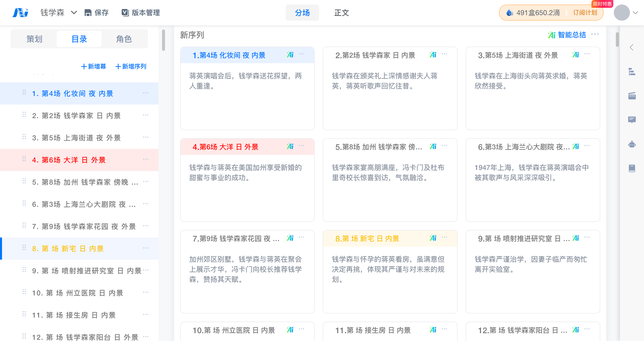Select the 目录 tab
644x341 pixels.
pyautogui.click(x=79, y=39)
